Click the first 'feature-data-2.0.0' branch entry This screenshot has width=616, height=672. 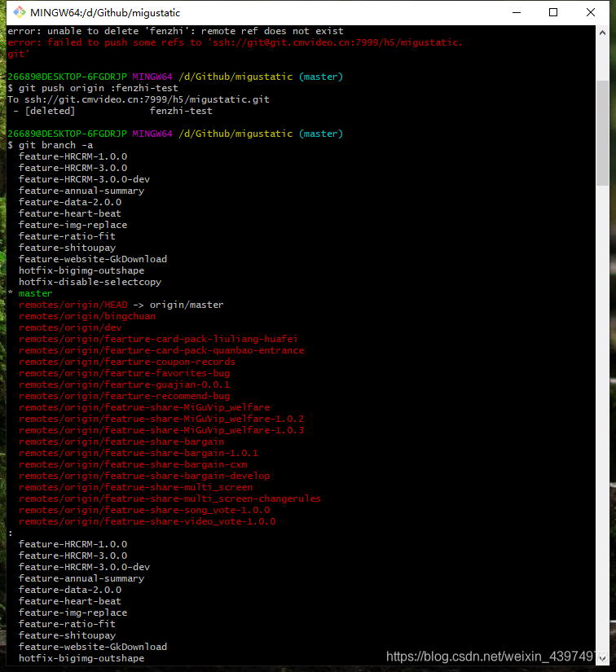tap(70, 202)
